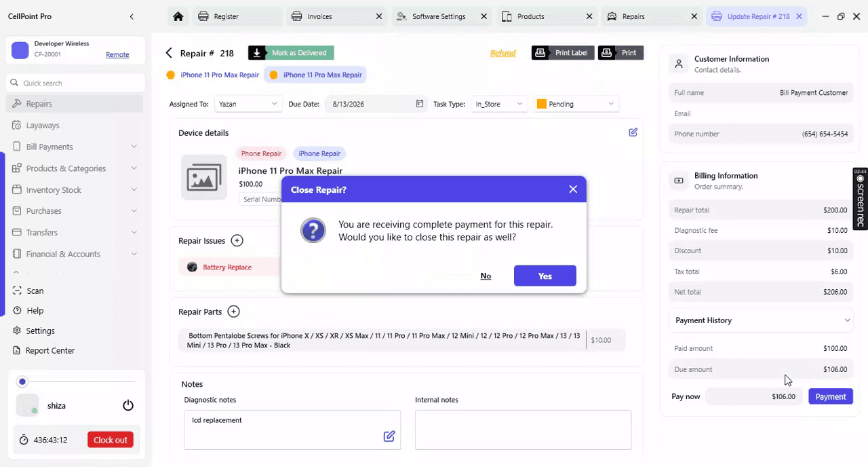Expand Transfers menu

coord(134,232)
